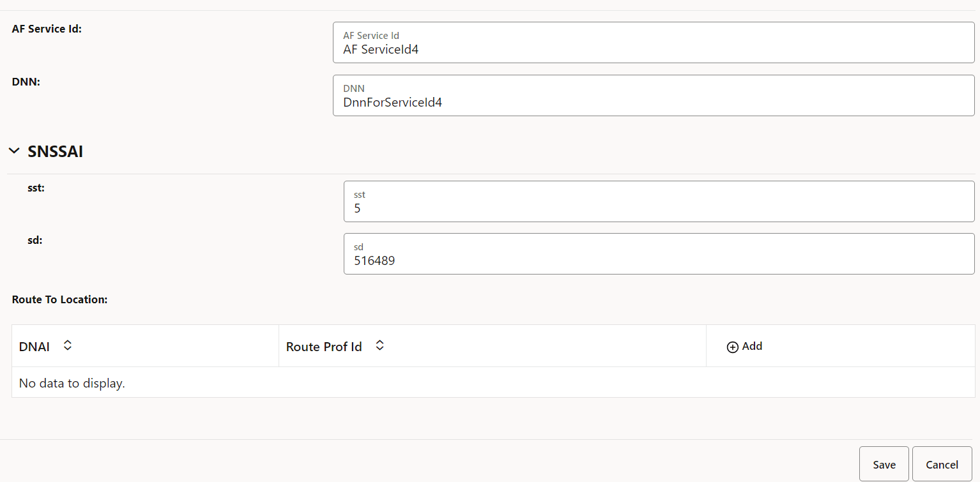The width and height of the screenshot is (980, 482).
Task: Click the plus symbol next to Add
Action: coord(732,347)
